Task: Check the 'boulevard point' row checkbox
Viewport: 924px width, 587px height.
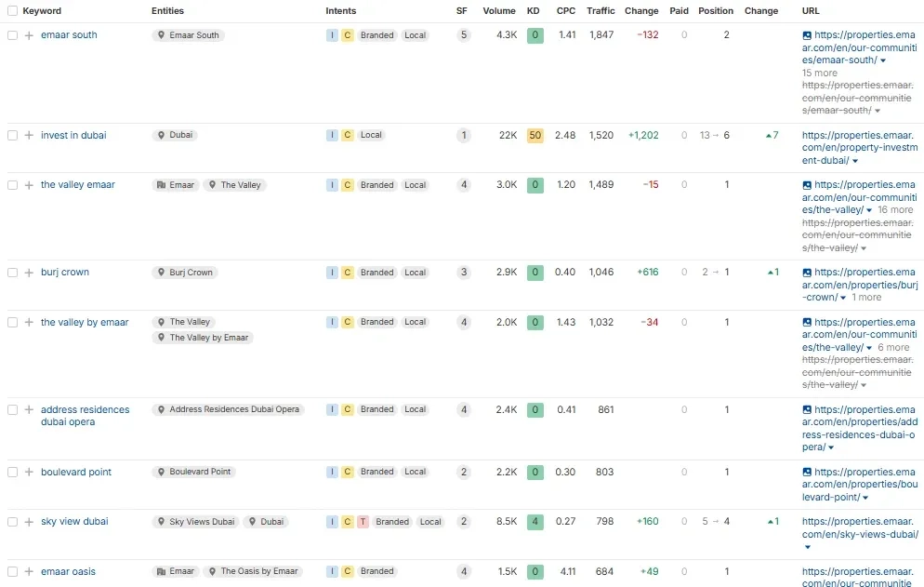Action: pos(12,472)
